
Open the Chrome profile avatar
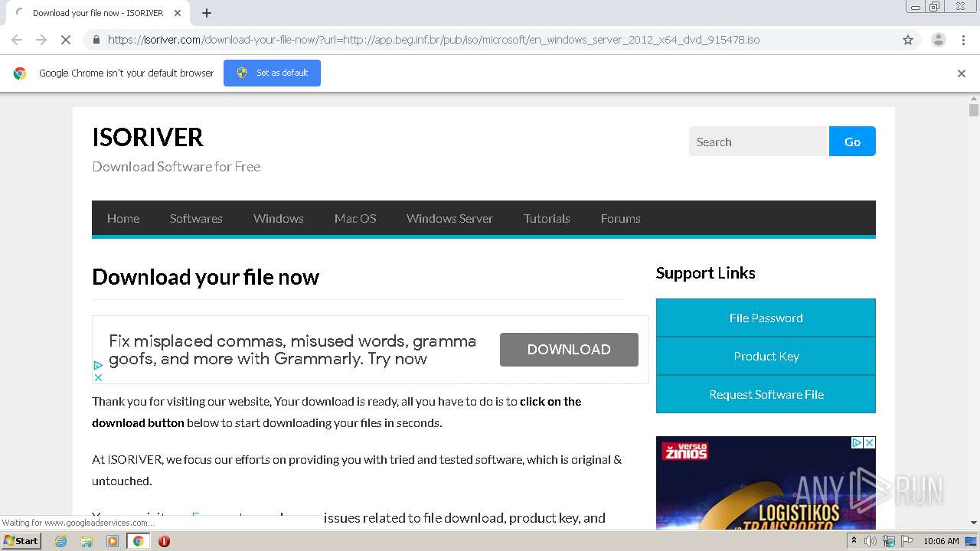pos(938,40)
